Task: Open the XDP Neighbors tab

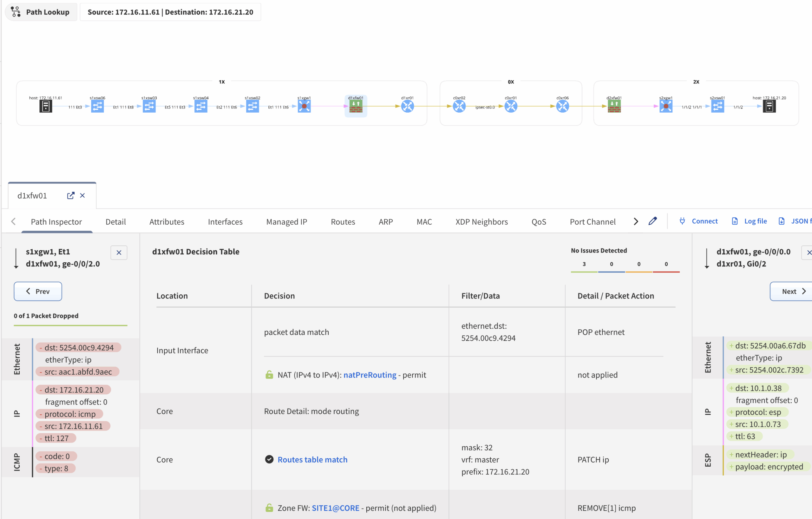Action: (481, 221)
